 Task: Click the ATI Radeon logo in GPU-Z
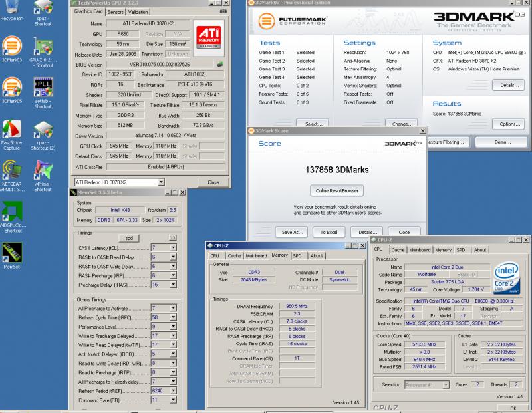[x=208, y=38]
